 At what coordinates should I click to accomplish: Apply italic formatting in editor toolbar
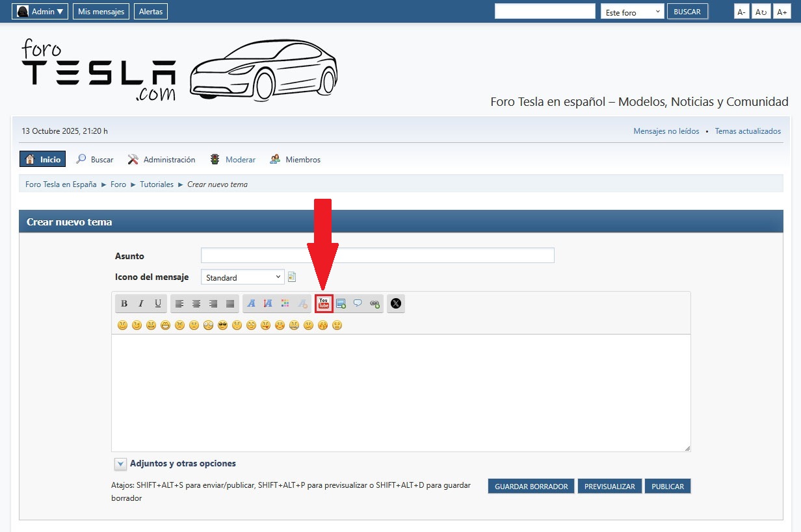click(140, 303)
